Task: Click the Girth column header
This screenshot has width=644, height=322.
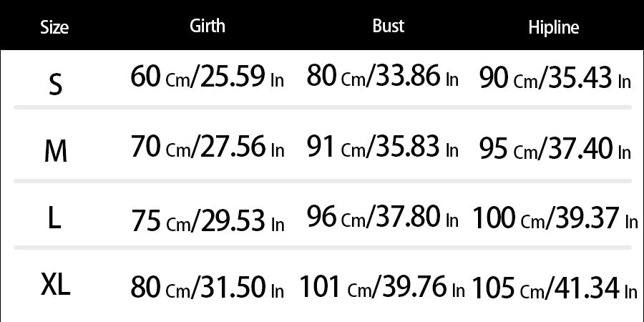Action: 208,26
